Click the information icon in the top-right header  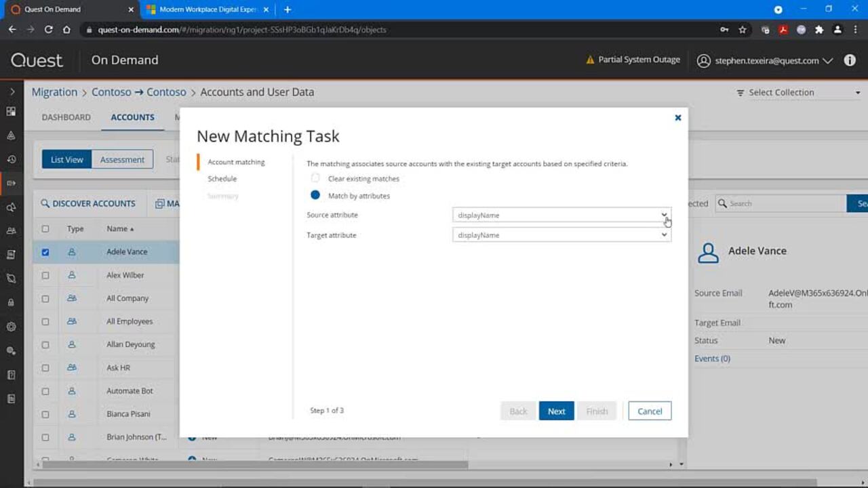click(850, 60)
